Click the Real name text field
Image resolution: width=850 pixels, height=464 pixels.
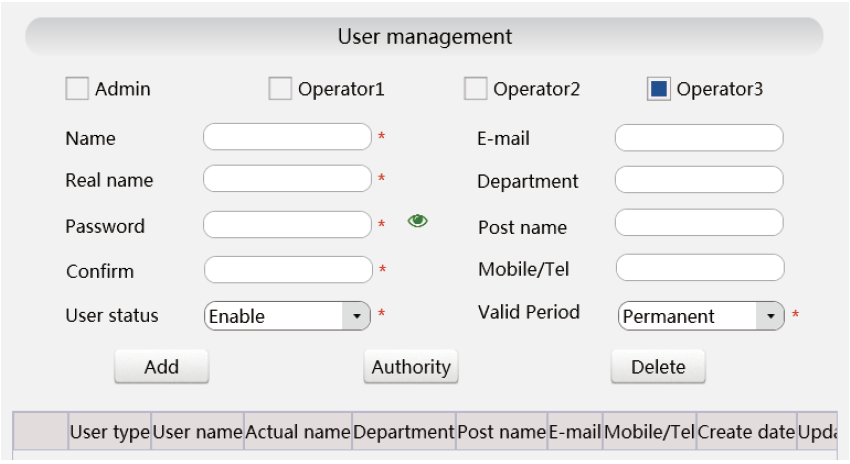(x=287, y=178)
